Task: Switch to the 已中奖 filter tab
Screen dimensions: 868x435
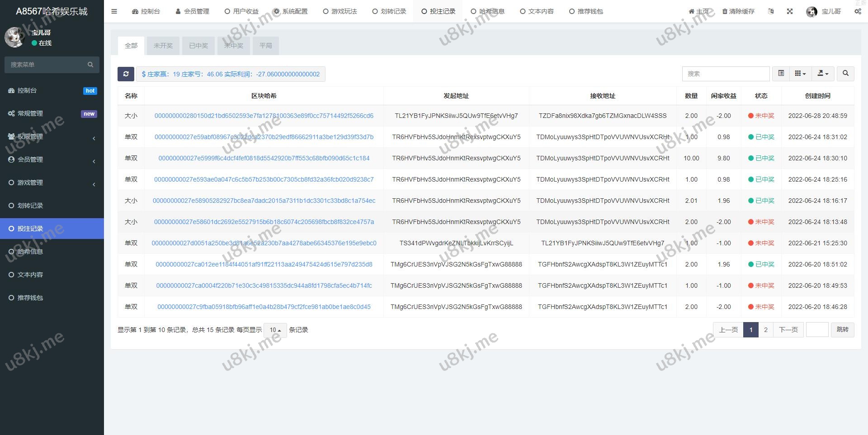Action: [198, 46]
